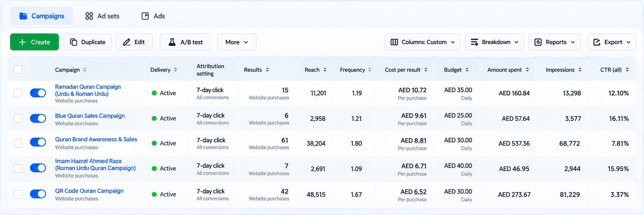This screenshot has height=215, width=644.
Task: Switch to the Ads tab
Action: (153, 16)
